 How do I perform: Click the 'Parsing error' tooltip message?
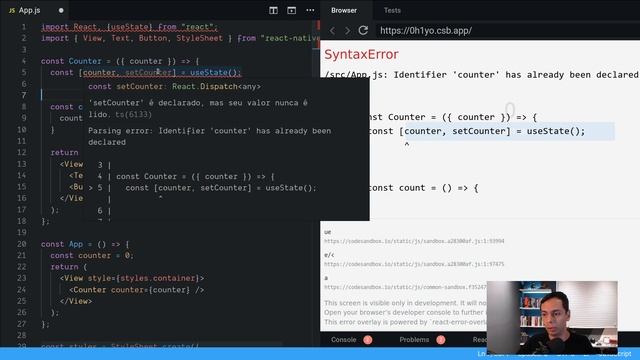point(209,136)
